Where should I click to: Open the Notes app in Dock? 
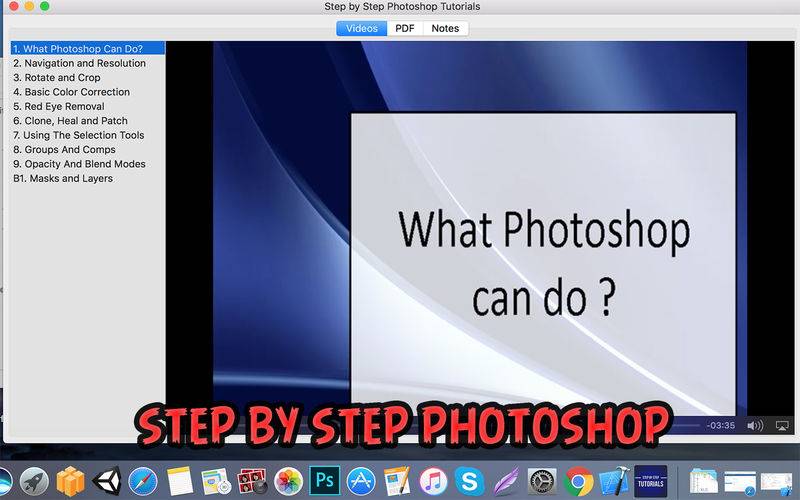[x=180, y=481]
